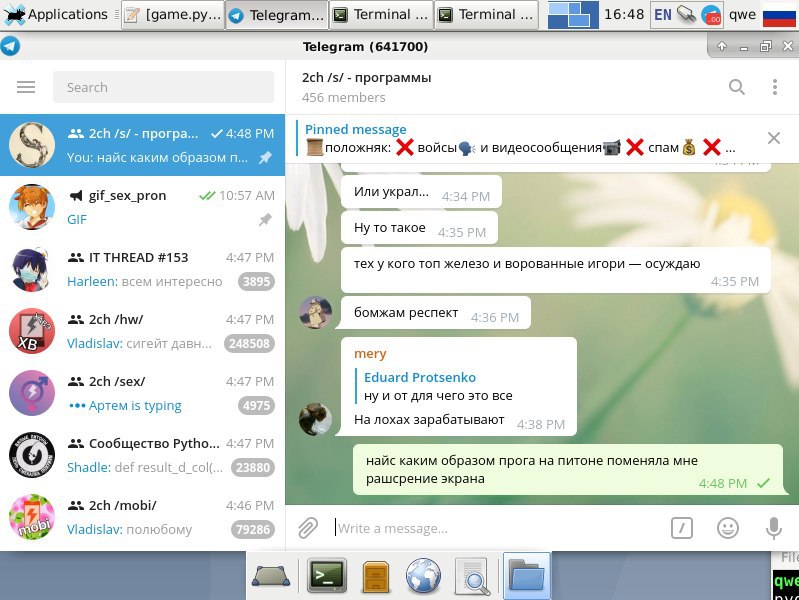
Task: Open the 2ch /sex/ group chat
Action: (x=142, y=393)
